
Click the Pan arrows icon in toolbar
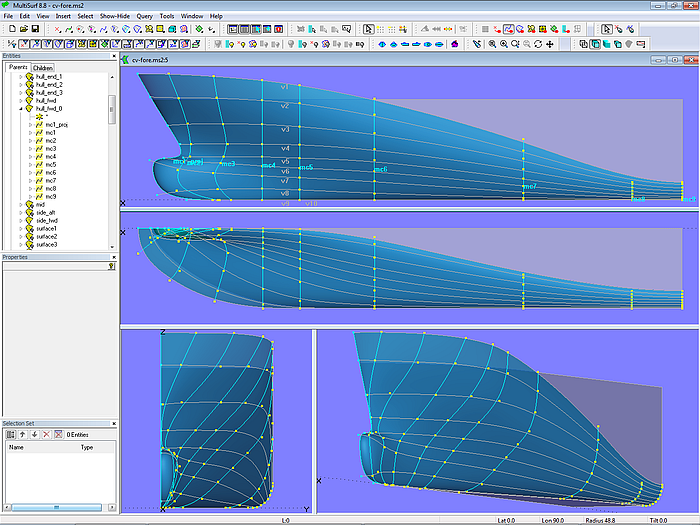(x=550, y=44)
